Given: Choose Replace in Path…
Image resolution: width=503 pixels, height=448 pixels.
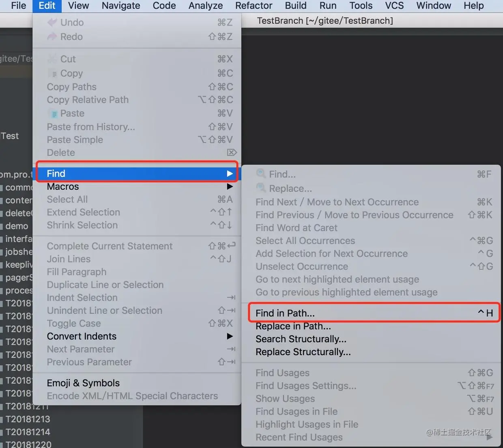Looking at the screenshot, I should (371, 326).
